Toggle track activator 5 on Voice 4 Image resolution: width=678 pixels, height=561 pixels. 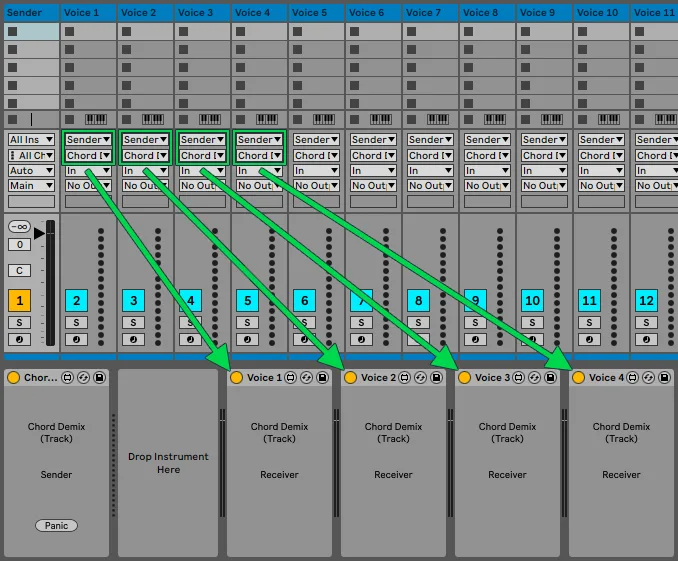coord(247,301)
